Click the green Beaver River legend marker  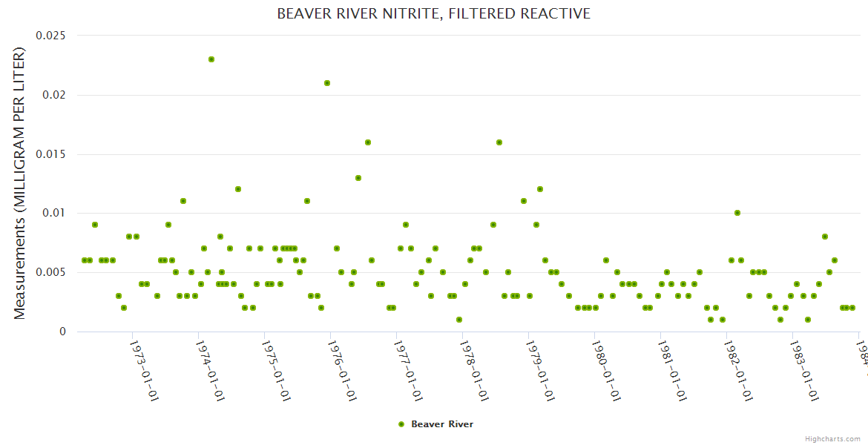tap(401, 424)
